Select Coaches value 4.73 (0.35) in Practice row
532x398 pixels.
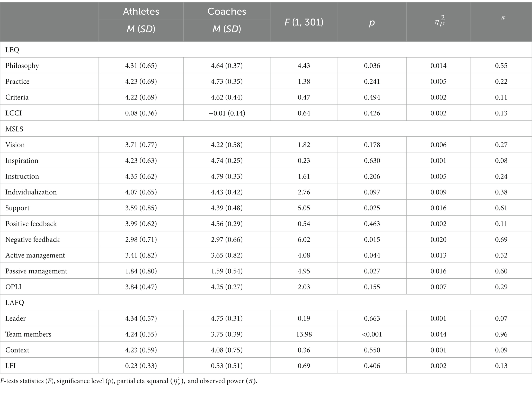click(x=227, y=81)
